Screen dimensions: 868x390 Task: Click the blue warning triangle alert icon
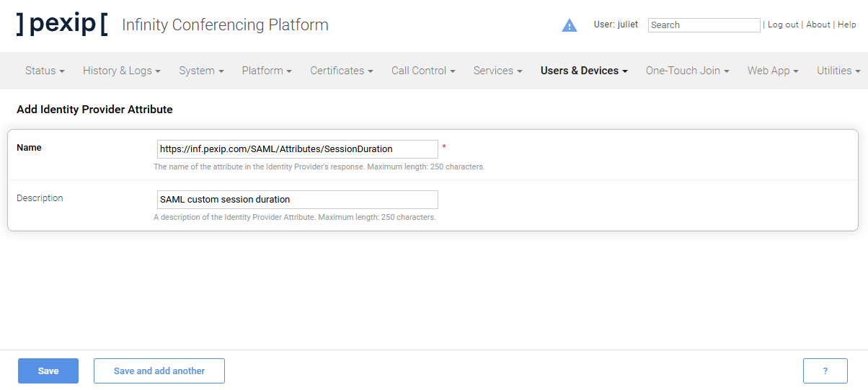click(570, 25)
